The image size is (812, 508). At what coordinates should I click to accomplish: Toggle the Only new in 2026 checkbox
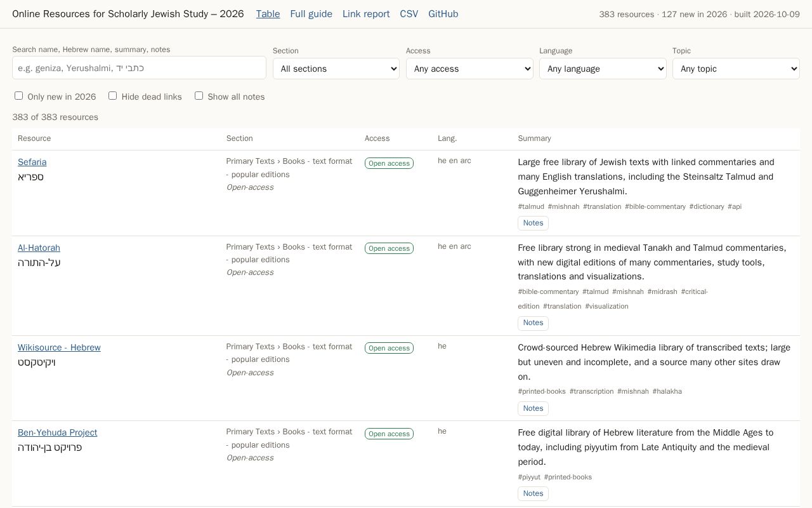point(19,96)
